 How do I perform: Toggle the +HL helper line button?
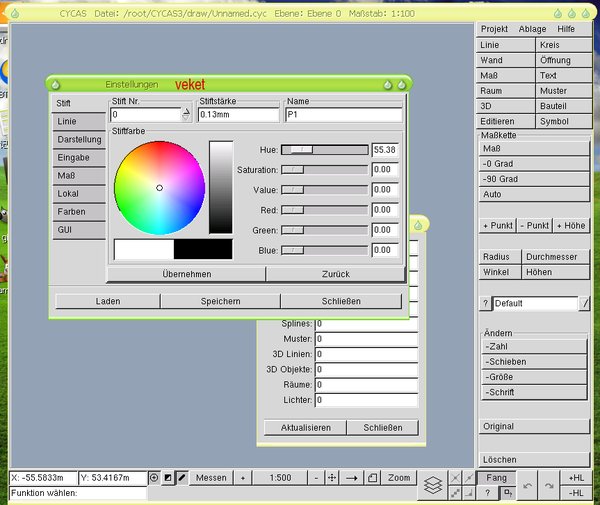point(577,478)
